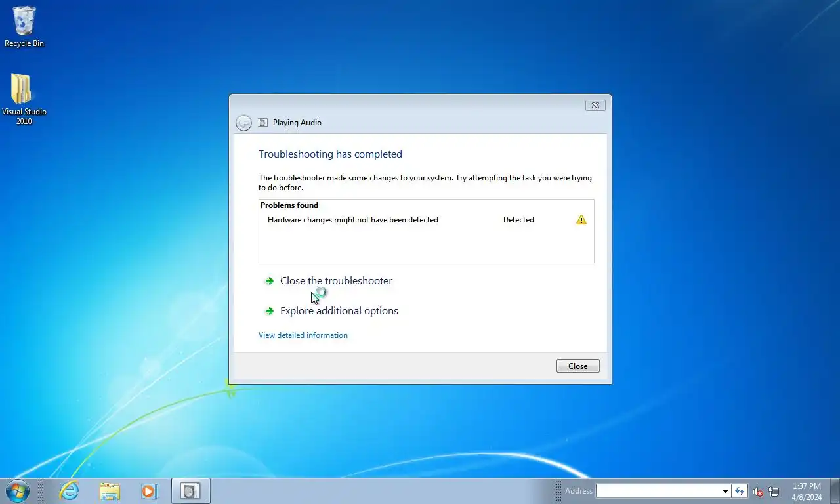
Task: Click the Problems found heading
Action: click(x=289, y=205)
